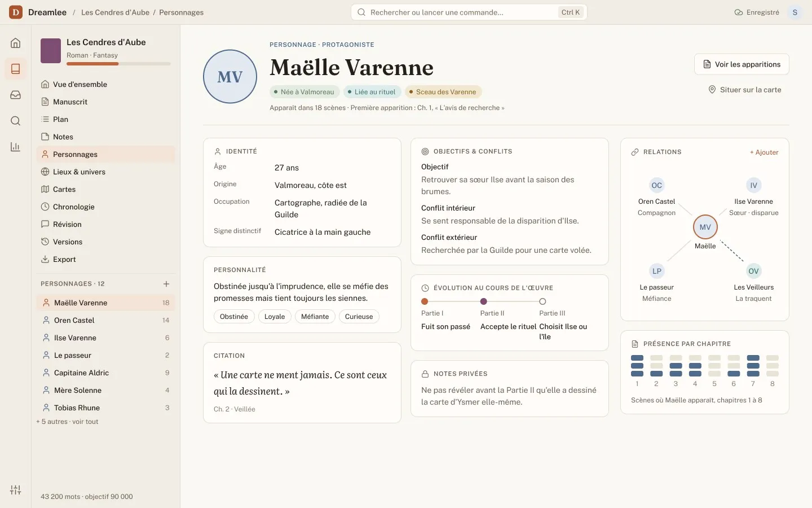Click Situer sur la carte
This screenshot has height=508, width=812.
[745, 90]
